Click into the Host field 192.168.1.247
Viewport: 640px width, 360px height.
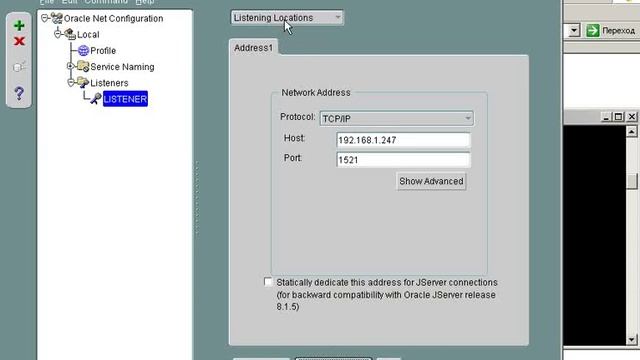(403, 140)
